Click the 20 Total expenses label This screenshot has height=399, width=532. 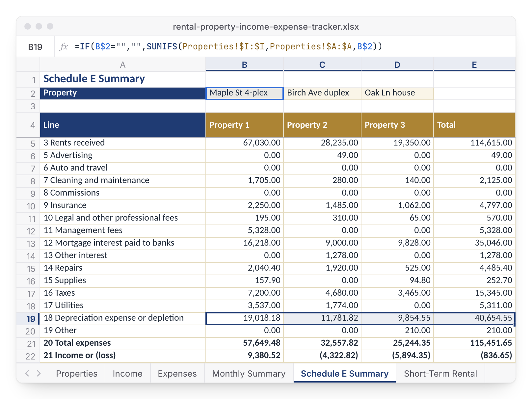(x=77, y=343)
